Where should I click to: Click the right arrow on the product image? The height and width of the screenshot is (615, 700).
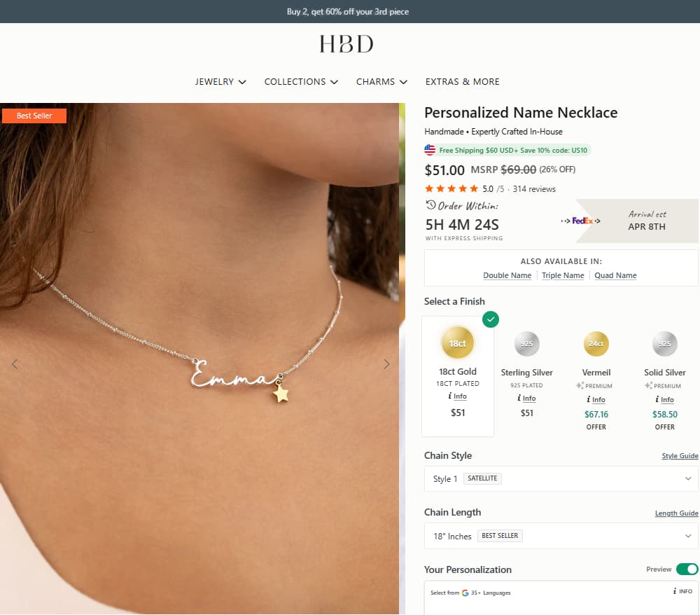click(x=386, y=364)
